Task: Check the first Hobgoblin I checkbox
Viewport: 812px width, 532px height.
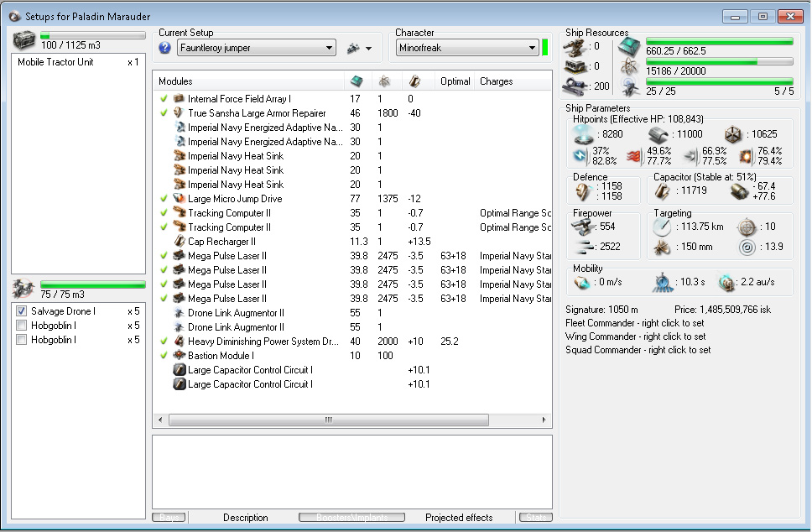Action: pyautogui.click(x=21, y=326)
